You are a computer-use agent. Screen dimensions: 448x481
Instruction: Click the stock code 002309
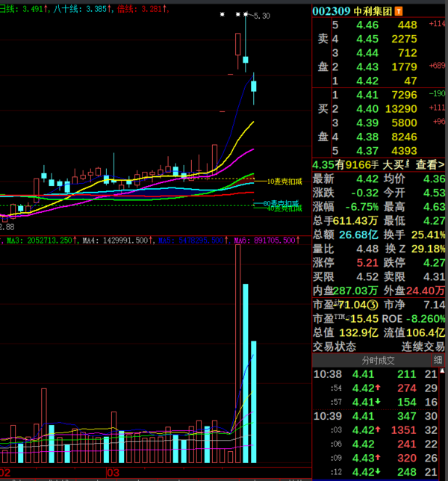point(333,11)
